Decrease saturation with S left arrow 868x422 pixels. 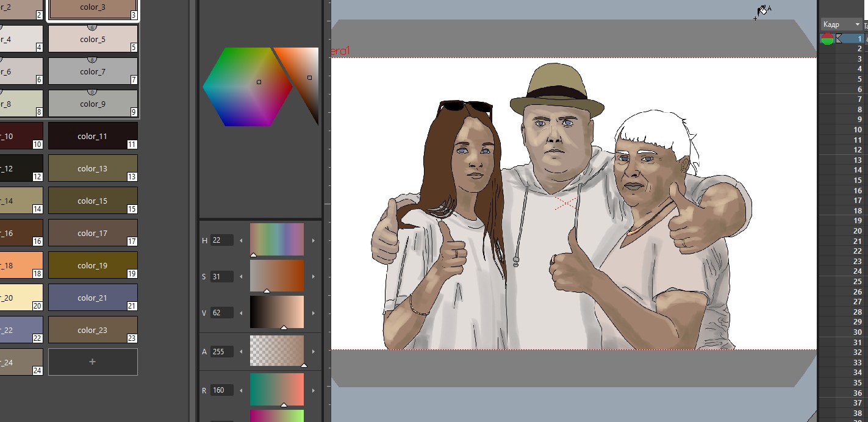click(242, 277)
